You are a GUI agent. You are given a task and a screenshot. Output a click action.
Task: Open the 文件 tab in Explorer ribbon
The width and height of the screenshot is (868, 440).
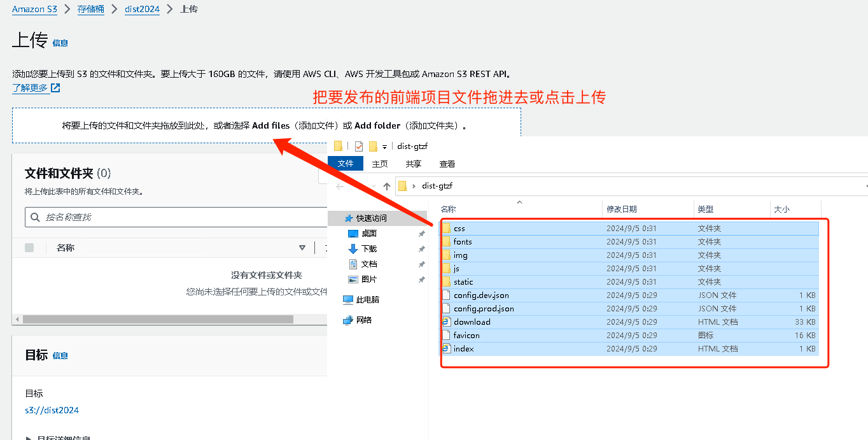coord(346,164)
